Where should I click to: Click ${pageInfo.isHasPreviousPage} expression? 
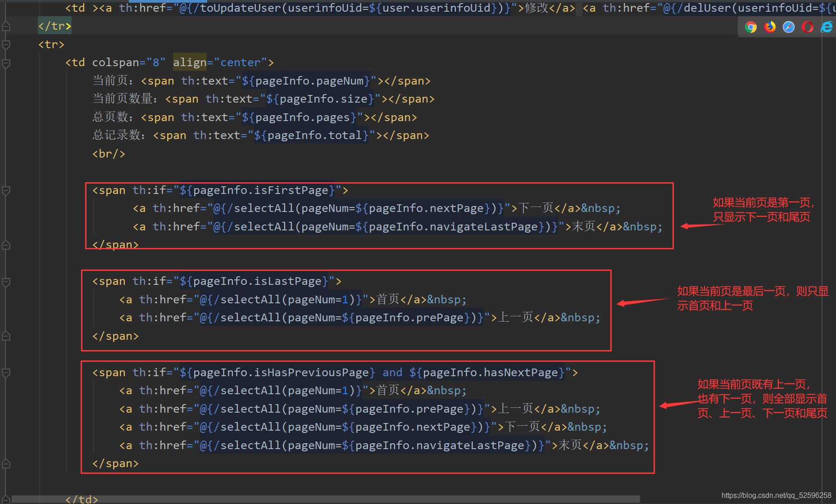(277, 373)
